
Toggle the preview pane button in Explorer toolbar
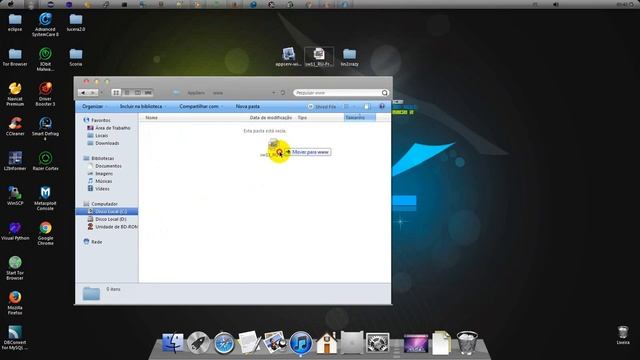coord(367,107)
